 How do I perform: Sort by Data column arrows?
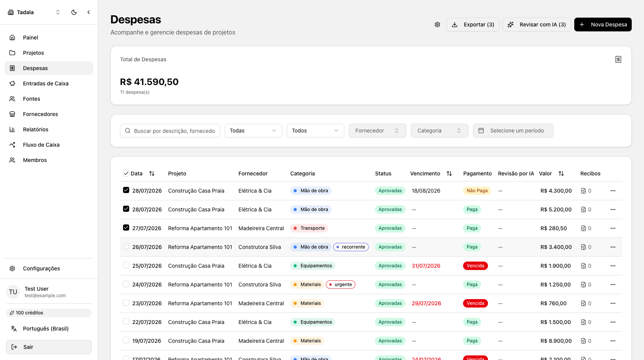click(x=152, y=173)
